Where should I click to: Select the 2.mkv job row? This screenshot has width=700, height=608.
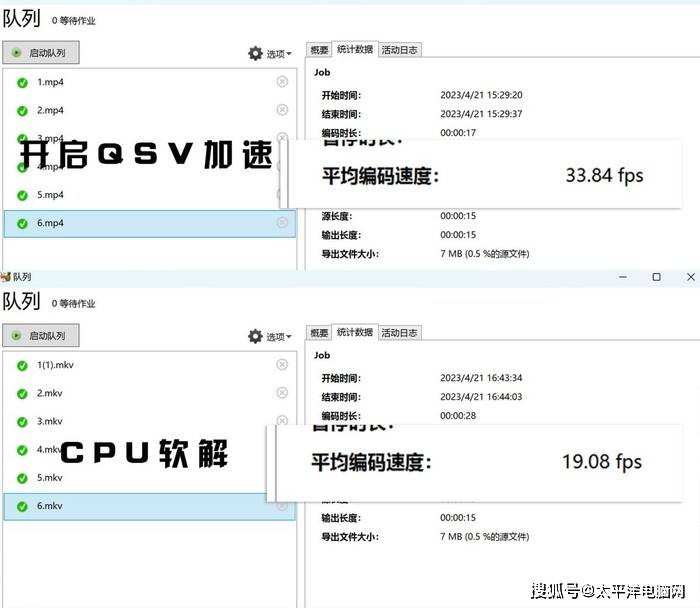pyautogui.click(x=150, y=393)
